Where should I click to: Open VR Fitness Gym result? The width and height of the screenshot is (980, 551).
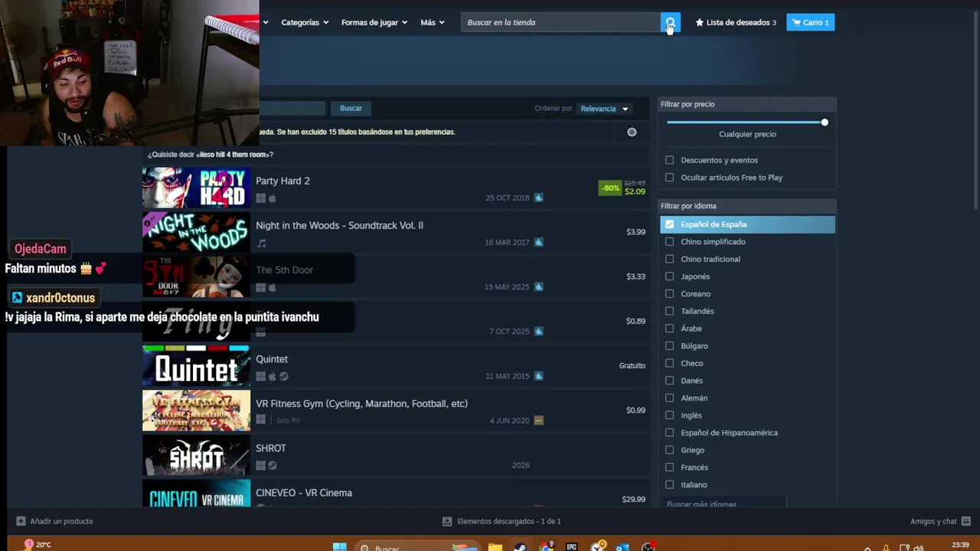tap(395, 411)
